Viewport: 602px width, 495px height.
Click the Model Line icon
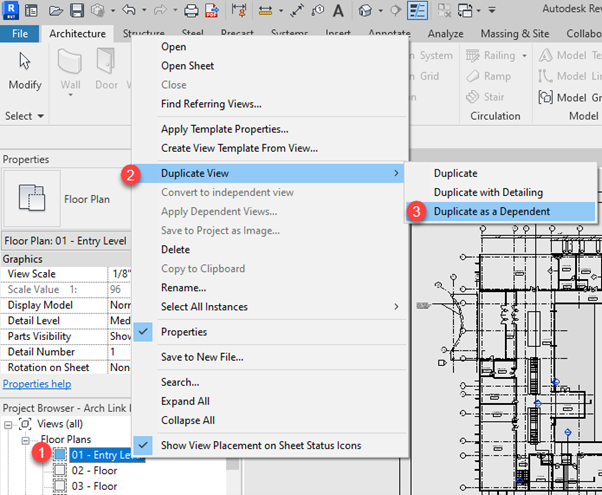coord(546,76)
